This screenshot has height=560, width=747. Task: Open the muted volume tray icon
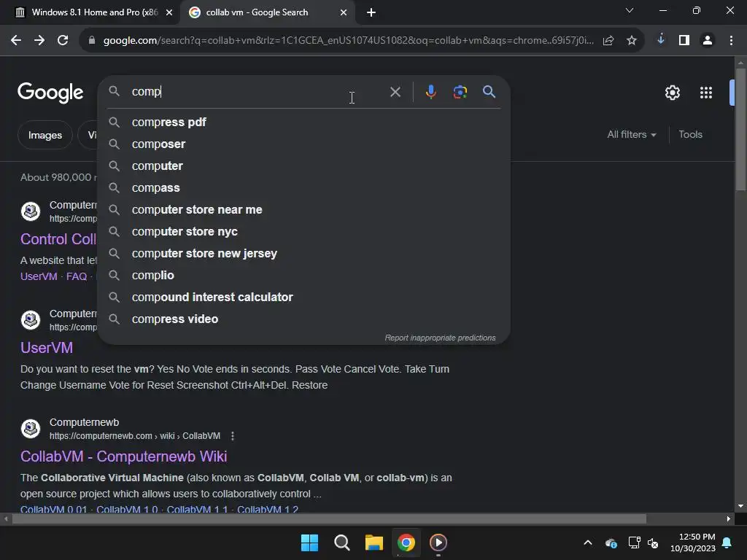pyautogui.click(x=653, y=542)
